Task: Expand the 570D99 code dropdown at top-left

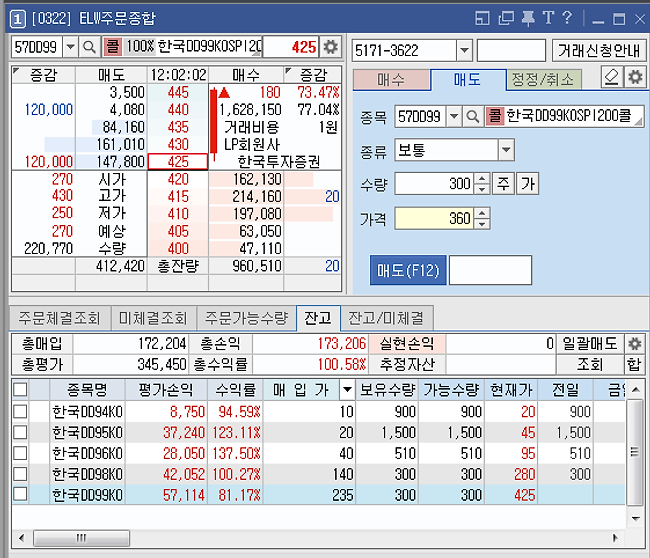Action: 70,47
